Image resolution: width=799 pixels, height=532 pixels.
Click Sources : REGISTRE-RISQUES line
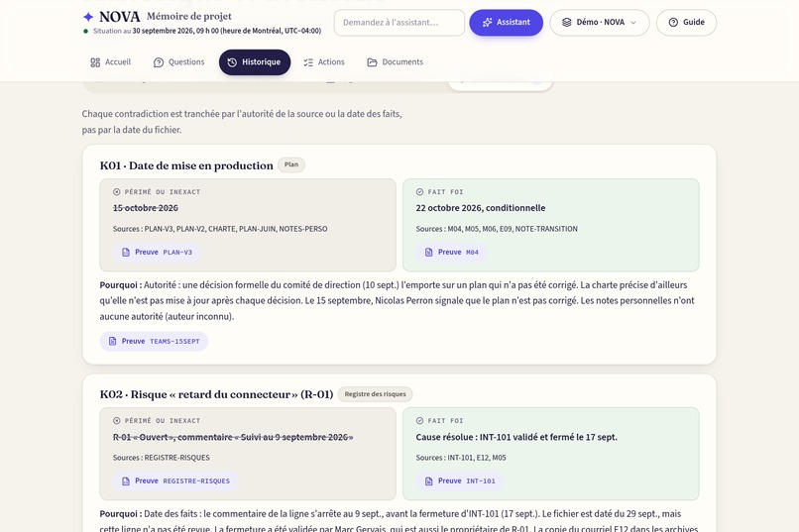(x=161, y=458)
